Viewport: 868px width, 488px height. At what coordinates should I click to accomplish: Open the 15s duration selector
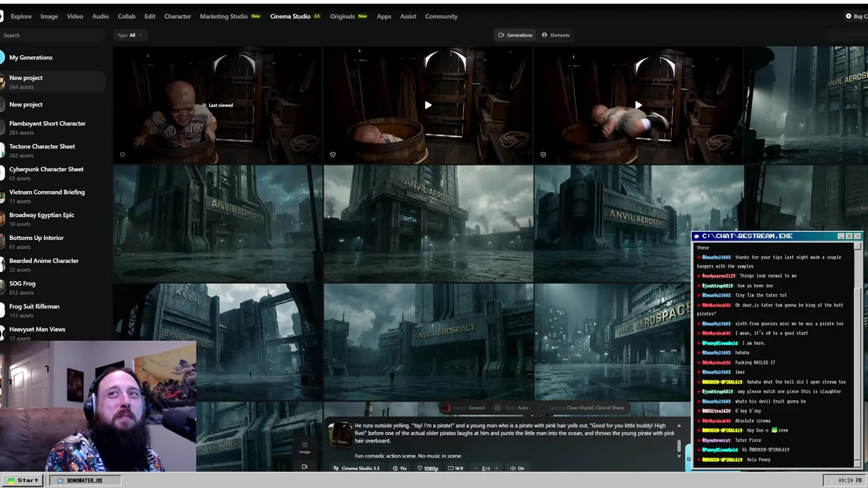pos(399,468)
